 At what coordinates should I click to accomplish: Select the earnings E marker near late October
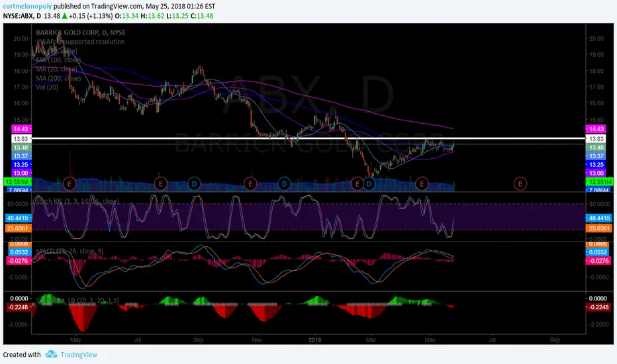click(x=250, y=183)
